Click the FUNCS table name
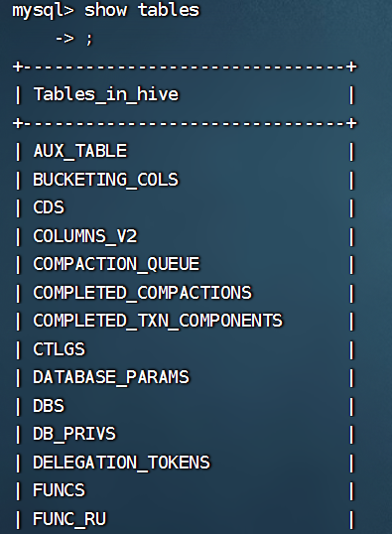 [59, 490]
